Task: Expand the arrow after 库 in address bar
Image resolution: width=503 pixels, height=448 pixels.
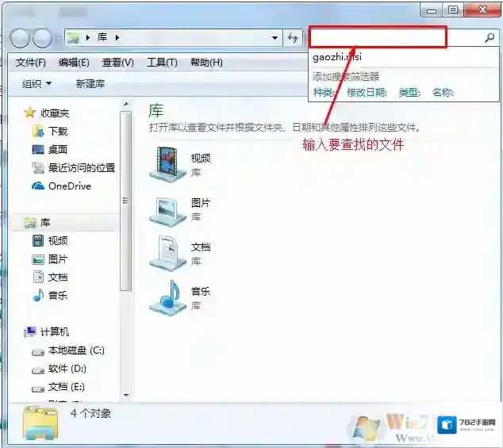Action: (117, 38)
